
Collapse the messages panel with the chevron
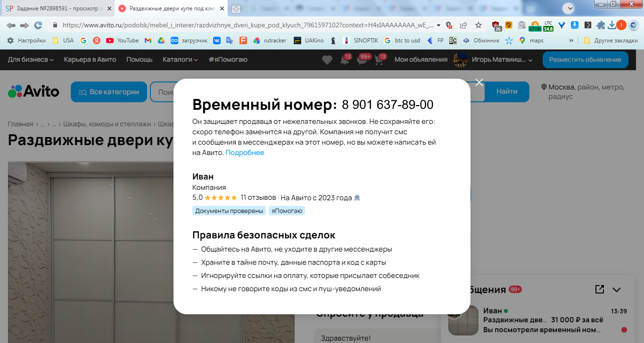[x=617, y=290]
